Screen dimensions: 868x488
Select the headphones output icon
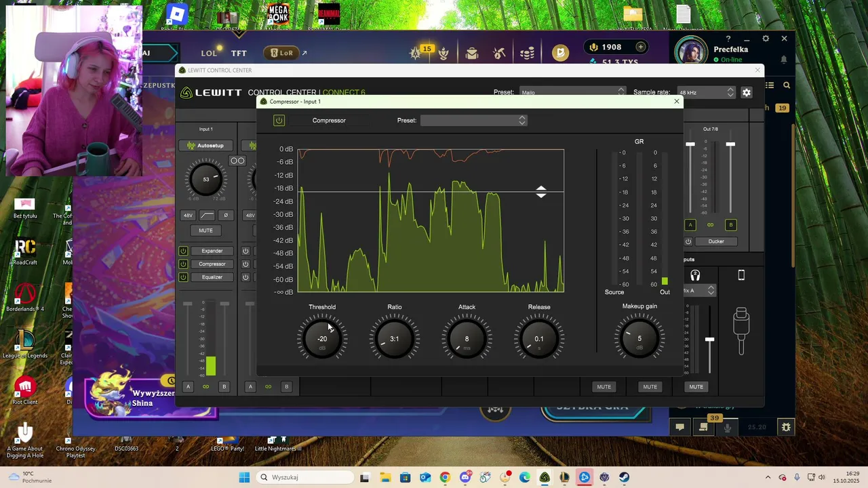click(x=695, y=275)
